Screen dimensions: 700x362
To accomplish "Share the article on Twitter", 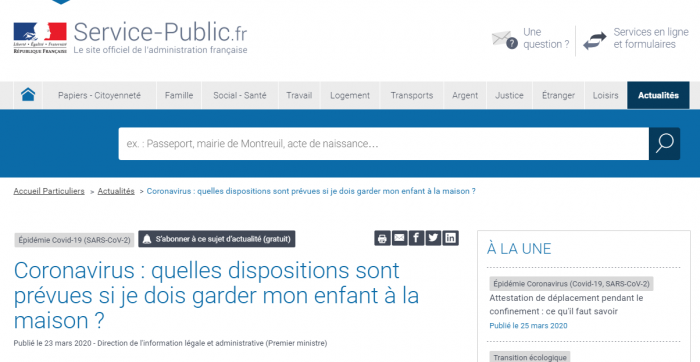I will point(433,238).
